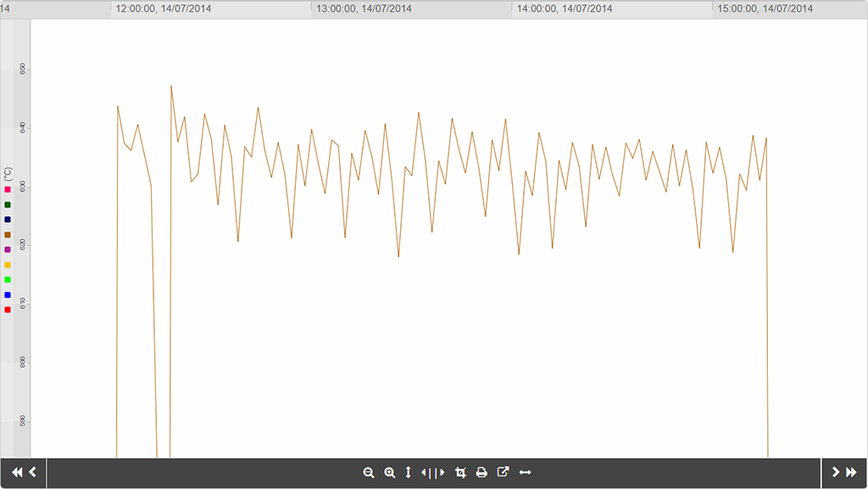Click the red series color swatch
This screenshot has height=489, width=868.
8,309
